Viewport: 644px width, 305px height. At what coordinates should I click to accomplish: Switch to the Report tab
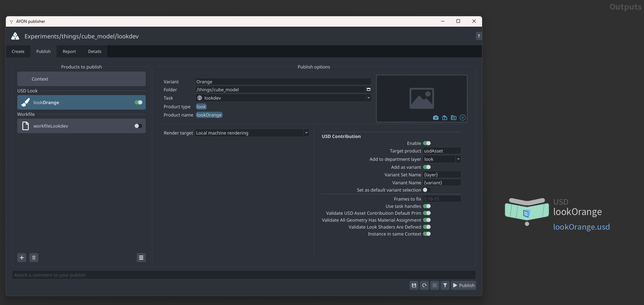point(69,52)
